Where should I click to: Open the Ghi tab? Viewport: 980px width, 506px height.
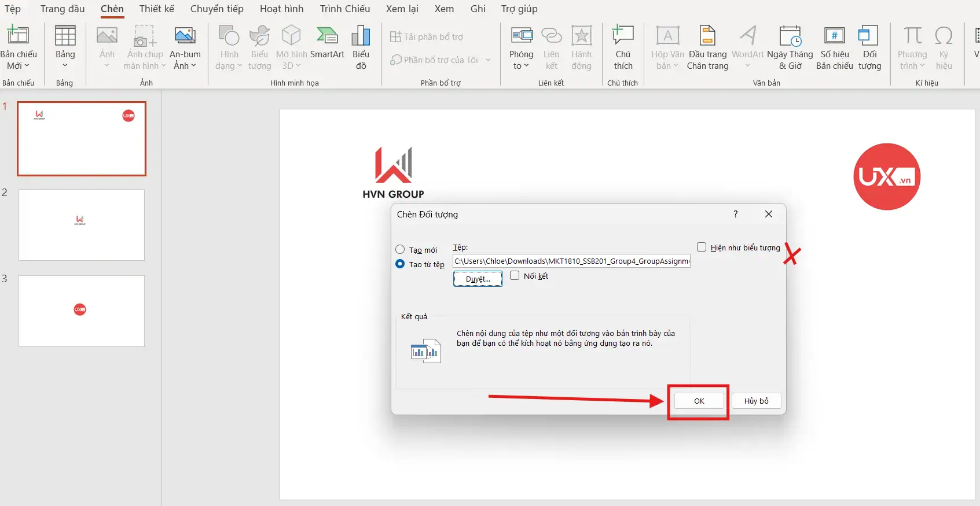[478, 9]
